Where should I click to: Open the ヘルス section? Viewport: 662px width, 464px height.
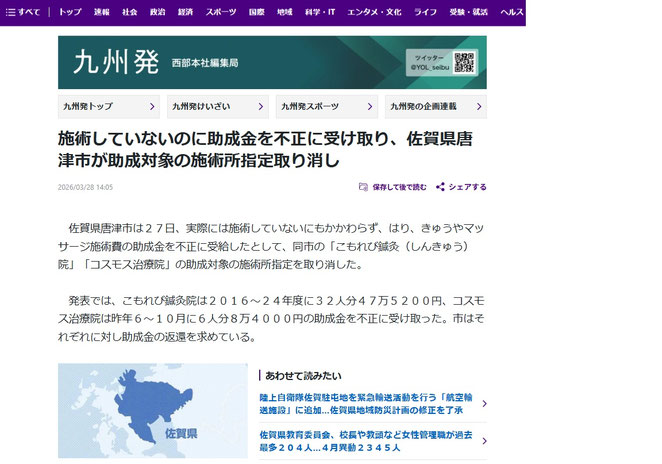pyautogui.click(x=512, y=12)
